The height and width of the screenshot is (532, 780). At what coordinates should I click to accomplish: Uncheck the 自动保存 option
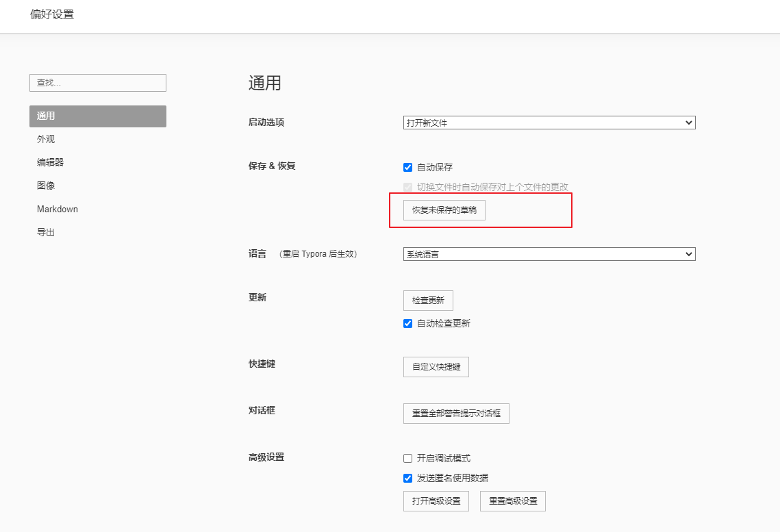(407, 166)
